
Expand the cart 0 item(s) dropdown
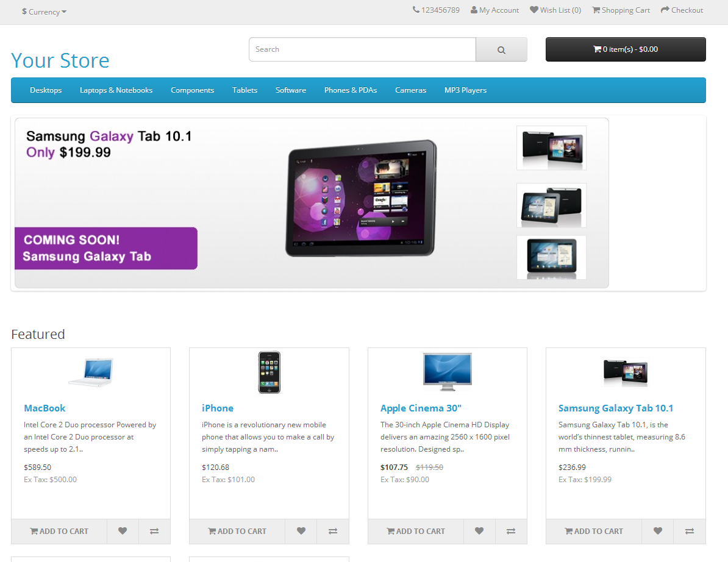click(x=625, y=49)
